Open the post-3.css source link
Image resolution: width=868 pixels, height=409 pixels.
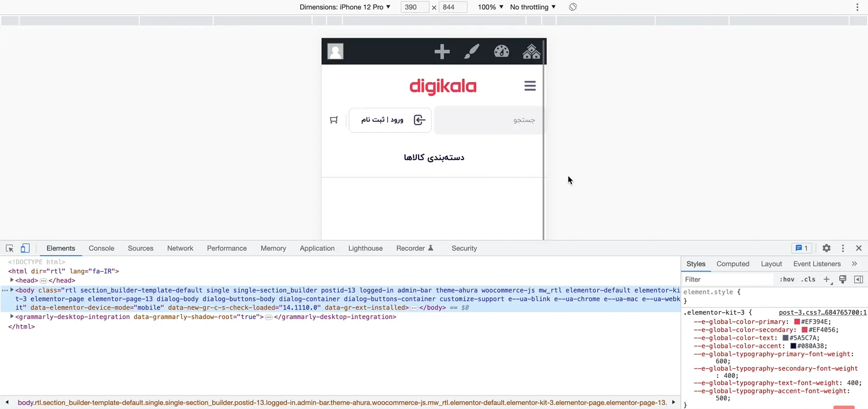823,312
